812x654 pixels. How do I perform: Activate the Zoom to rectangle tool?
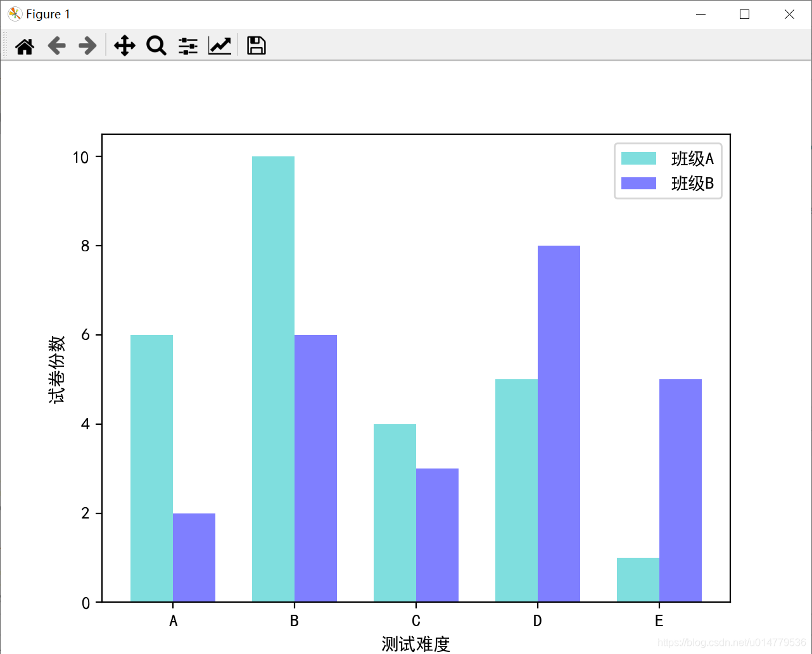click(156, 45)
